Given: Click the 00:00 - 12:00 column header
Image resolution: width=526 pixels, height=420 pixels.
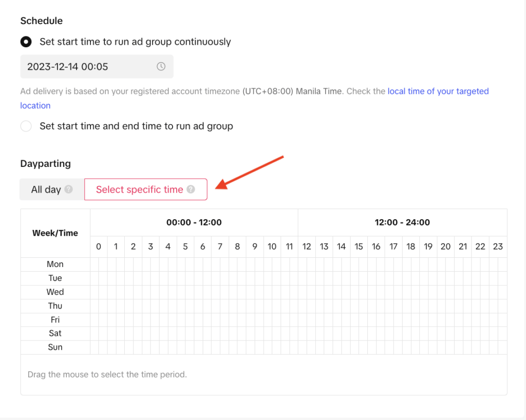Looking at the screenshot, I should click(x=194, y=222).
